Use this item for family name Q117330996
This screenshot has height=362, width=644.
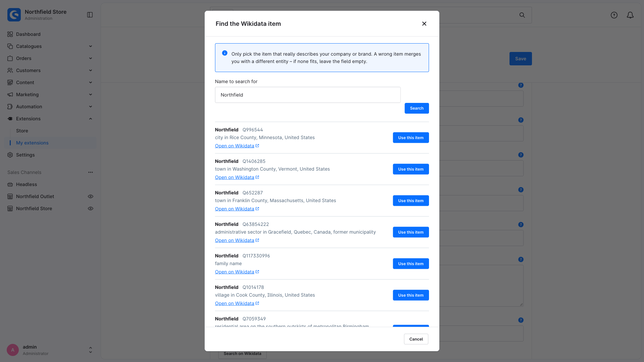click(x=411, y=264)
